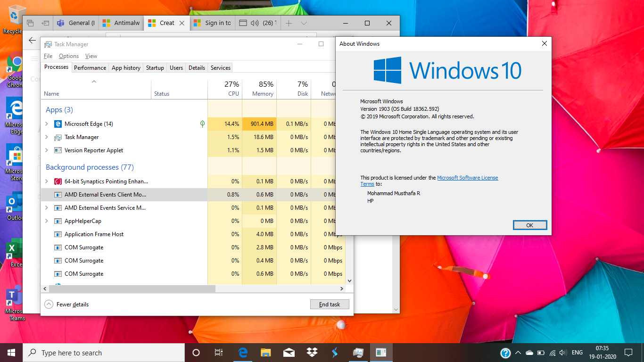Open a new tab in Edge
Screen dimensions: 644x362
click(x=289, y=23)
